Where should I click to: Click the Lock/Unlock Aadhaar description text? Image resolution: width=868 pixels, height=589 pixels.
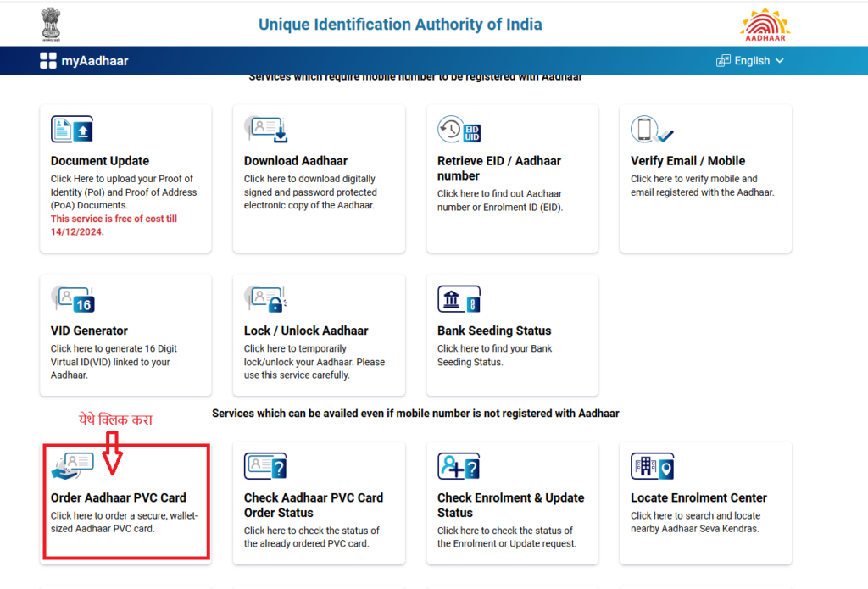pos(314,362)
